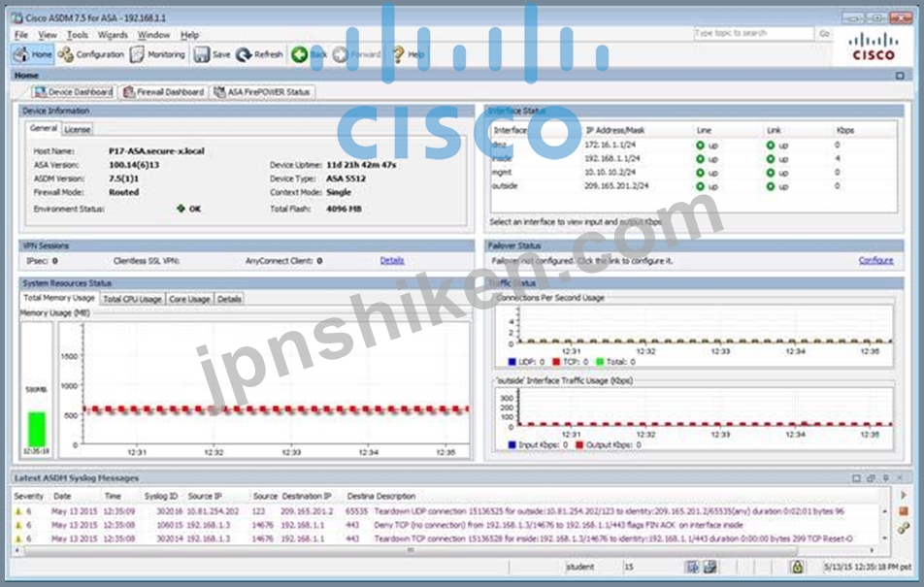
Task: Select the mgmt interface row
Action: [694, 173]
